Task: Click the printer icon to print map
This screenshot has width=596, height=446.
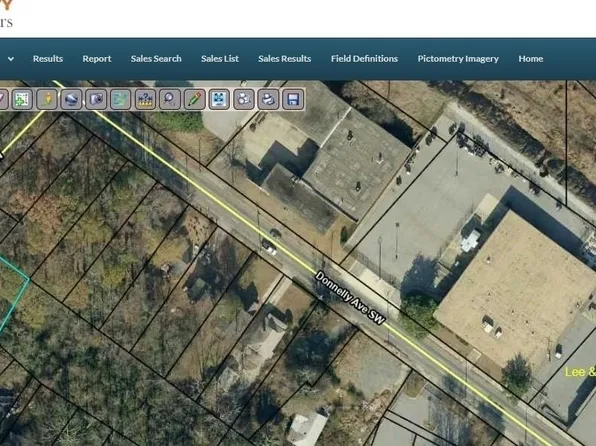Action: (268, 100)
